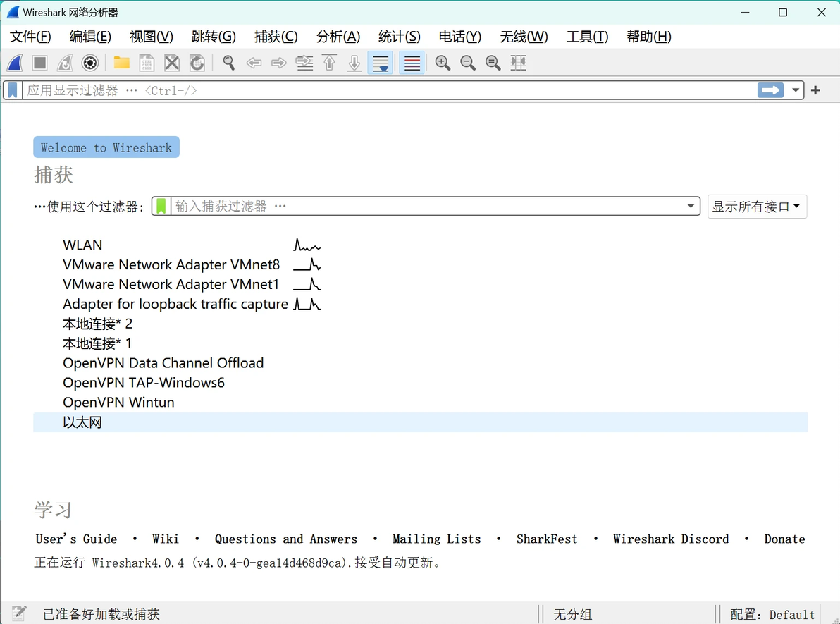Screen dimensions: 840x624
Task: Select OpenVPN Data Channel Offload interface
Action: [x=421, y=363]
